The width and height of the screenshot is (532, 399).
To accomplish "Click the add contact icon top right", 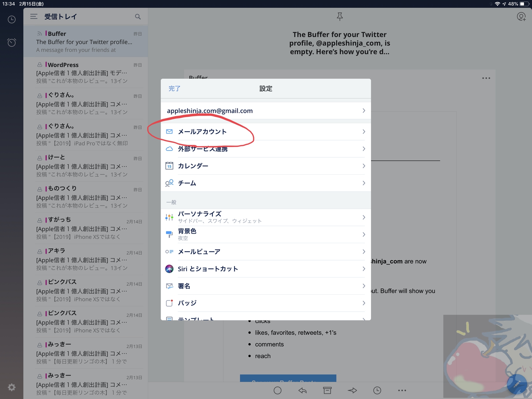I will 521,17.
